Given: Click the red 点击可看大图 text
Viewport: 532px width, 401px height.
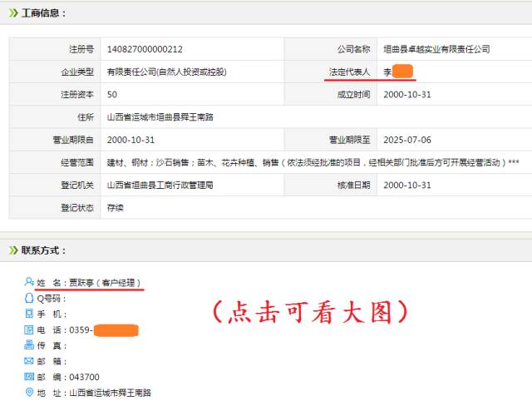Looking at the screenshot, I should tap(310, 312).
